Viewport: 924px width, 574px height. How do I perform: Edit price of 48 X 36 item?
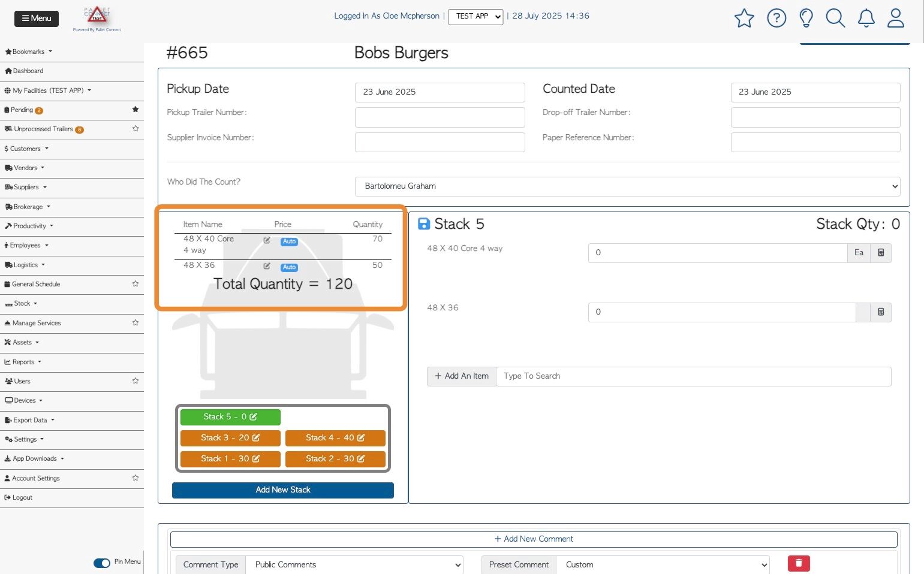click(267, 266)
